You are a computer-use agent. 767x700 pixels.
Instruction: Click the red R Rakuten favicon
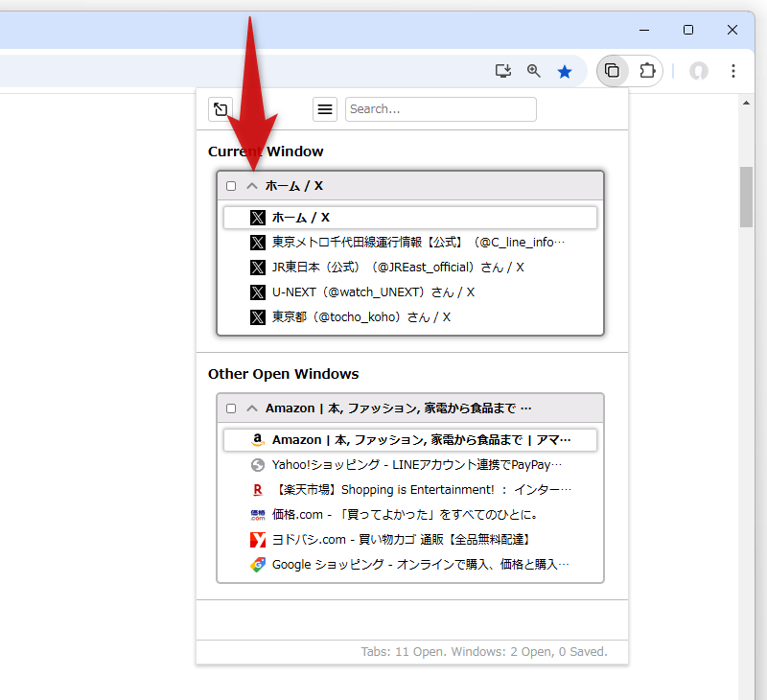click(x=258, y=490)
